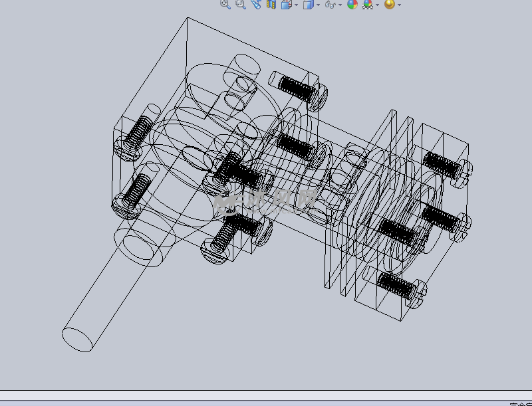Expand the View Settings dropdown arrow
Screen dimensions: 532x406
[399, 5]
